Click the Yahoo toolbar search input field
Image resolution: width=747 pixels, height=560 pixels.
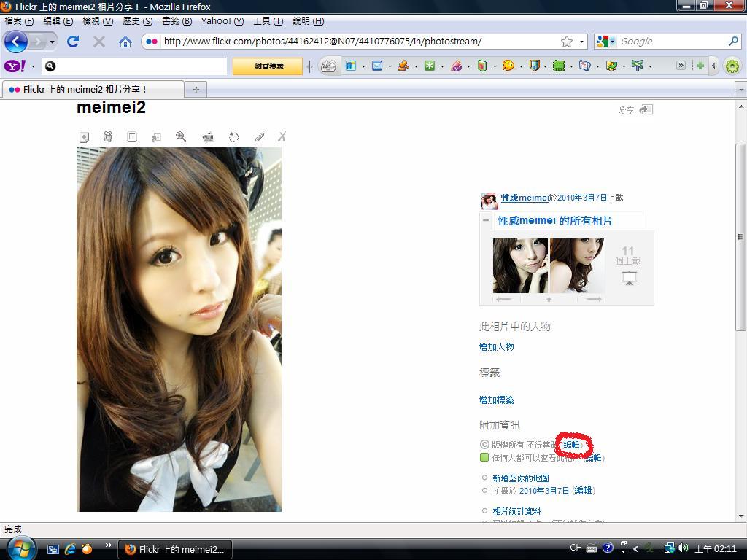(x=134, y=66)
